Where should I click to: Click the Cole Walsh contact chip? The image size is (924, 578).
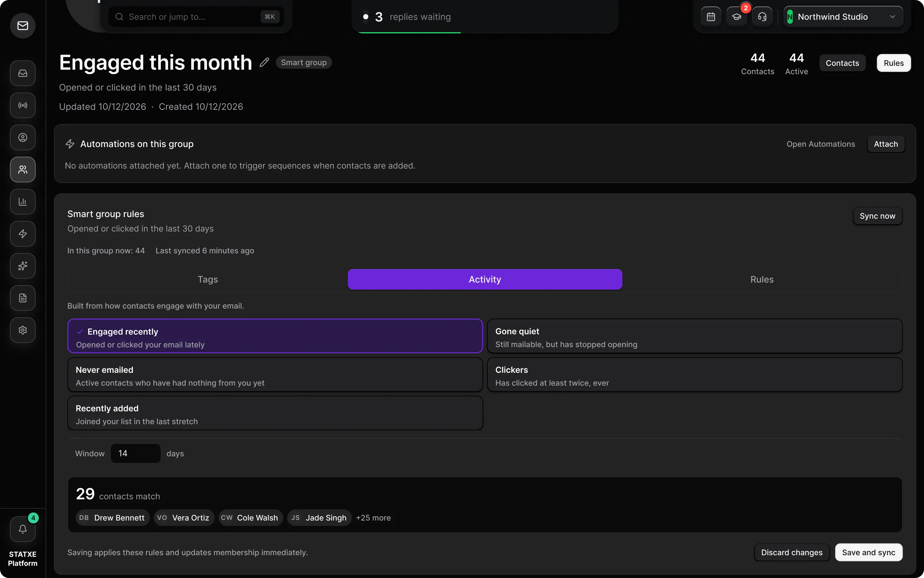[x=251, y=518]
